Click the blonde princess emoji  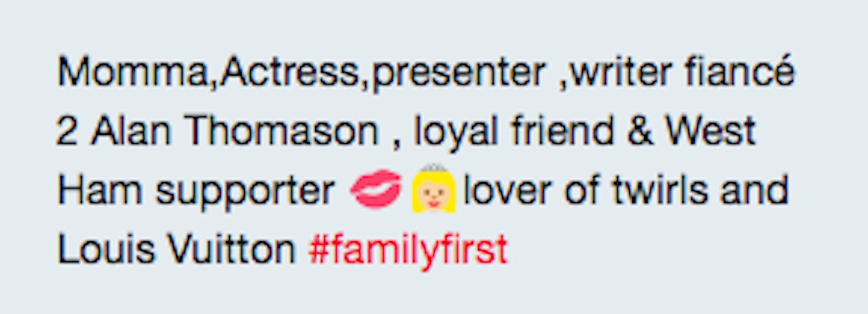click(x=433, y=188)
